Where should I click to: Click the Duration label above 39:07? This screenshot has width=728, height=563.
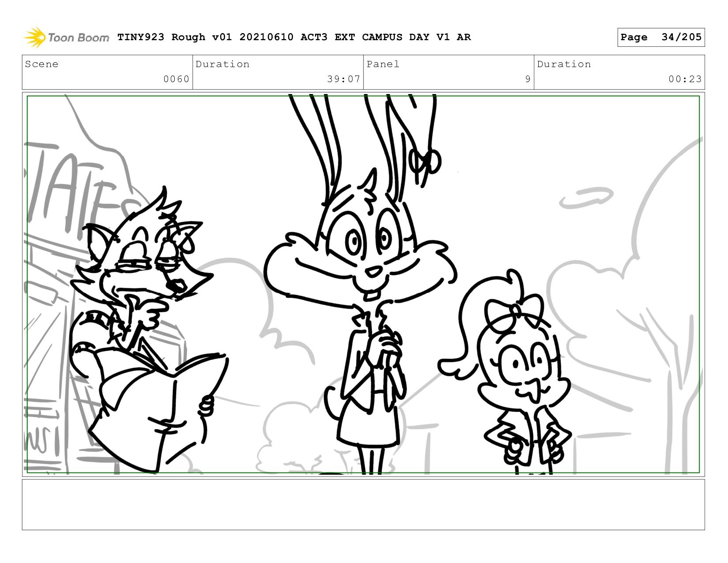222,64
